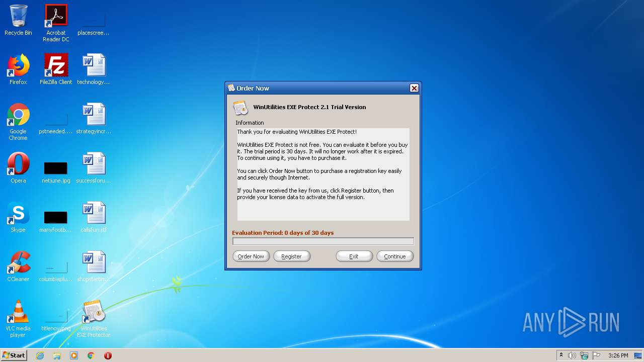Select the Skype desktop shortcut

pyautogui.click(x=18, y=217)
